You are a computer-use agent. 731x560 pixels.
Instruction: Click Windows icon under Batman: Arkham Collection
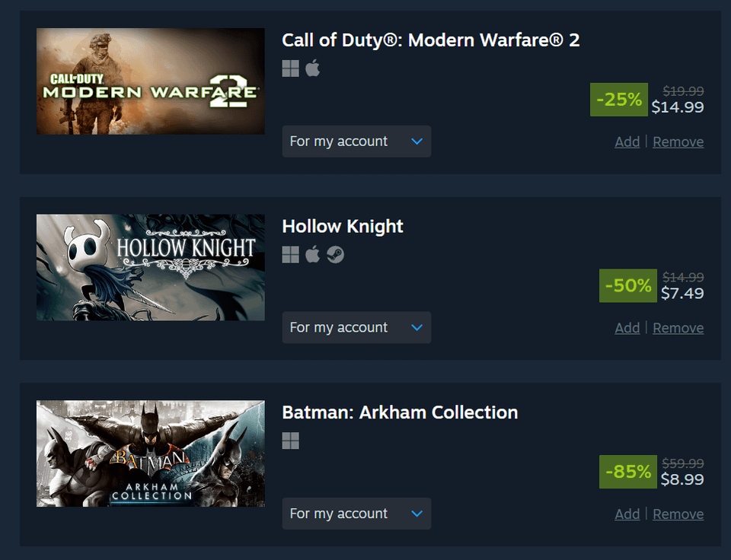point(290,441)
